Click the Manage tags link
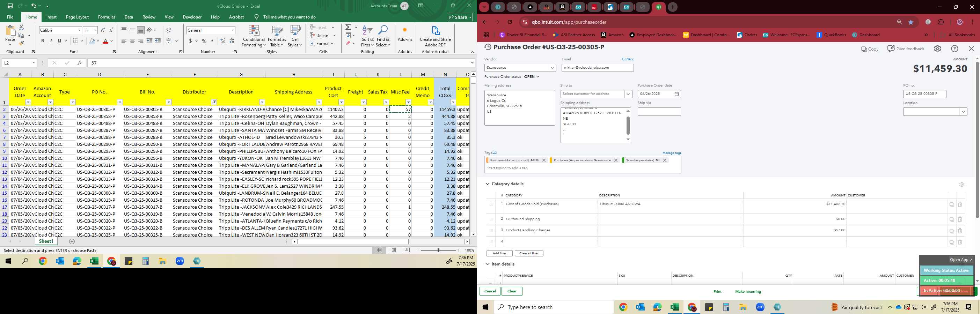980x314 pixels. (672, 153)
